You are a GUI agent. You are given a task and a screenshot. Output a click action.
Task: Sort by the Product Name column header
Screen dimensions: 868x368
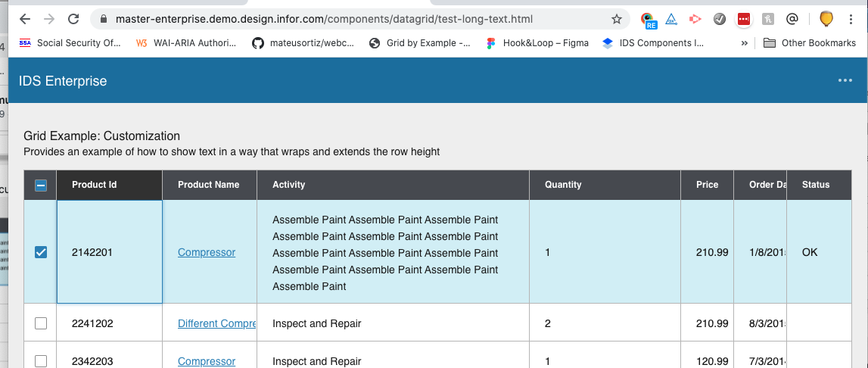[208, 185]
